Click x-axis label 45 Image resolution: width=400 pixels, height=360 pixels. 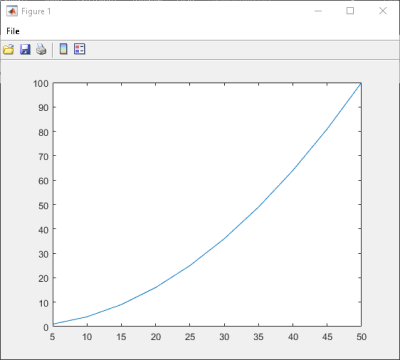(327, 337)
